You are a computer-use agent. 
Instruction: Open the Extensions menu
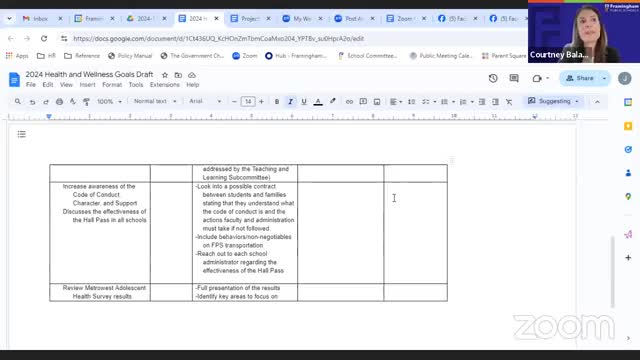point(164,85)
